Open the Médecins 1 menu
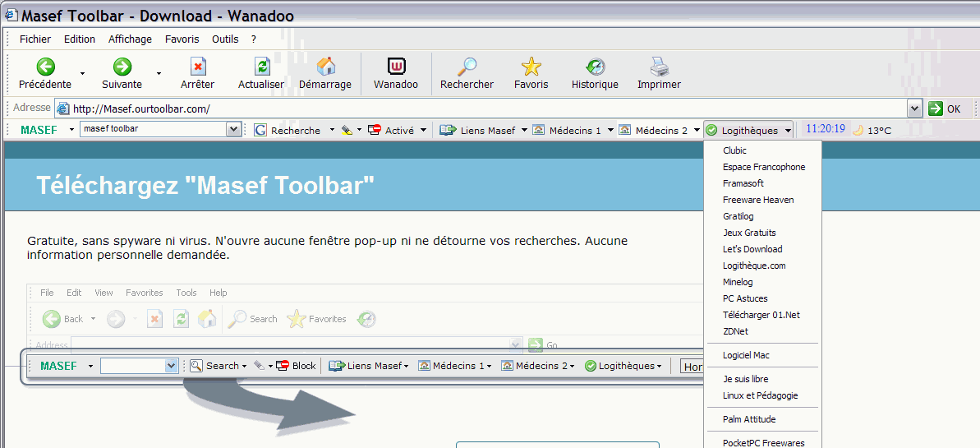This screenshot has width=980, height=448. tap(573, 130)
